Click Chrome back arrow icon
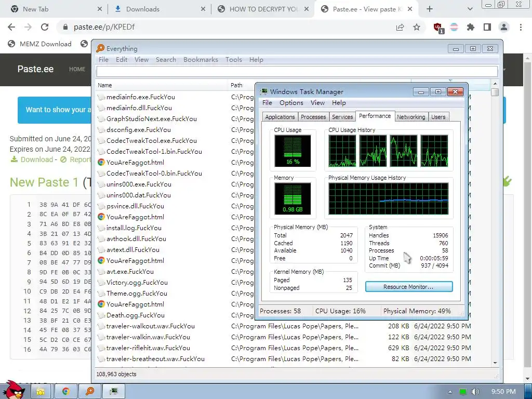This screenshot has width=532, height=399. point(11,27)
